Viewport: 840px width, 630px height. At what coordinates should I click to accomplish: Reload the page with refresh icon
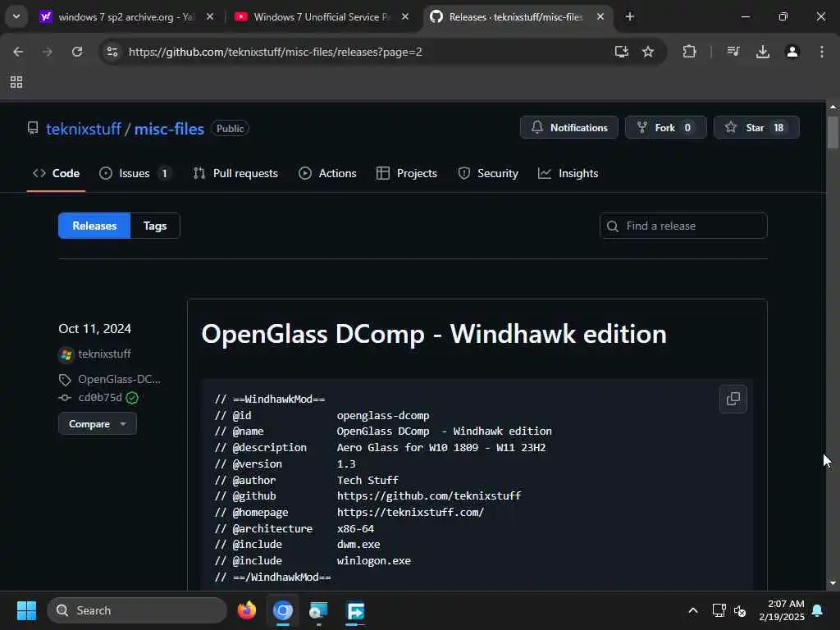click(77, 52)
